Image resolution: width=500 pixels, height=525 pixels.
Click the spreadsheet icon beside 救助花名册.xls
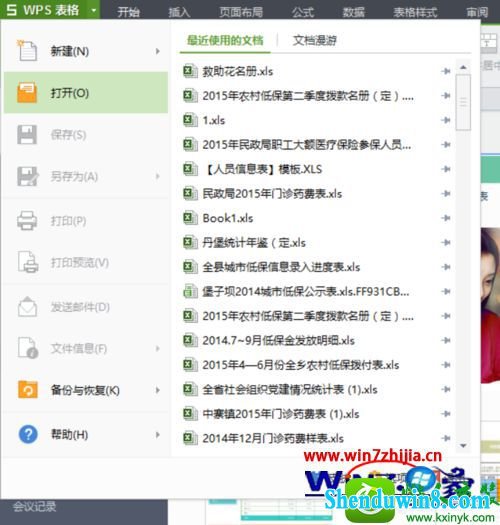(x=190, y=71)
